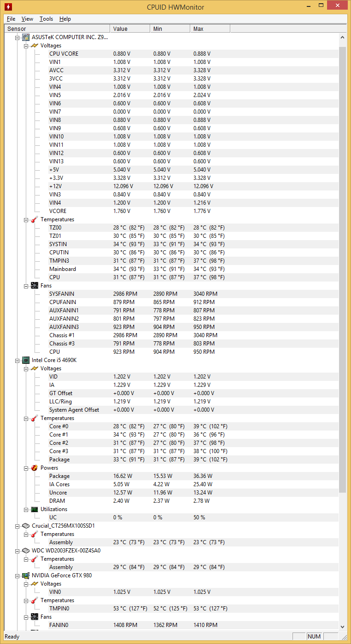This screenshot has height=644, width=351.
Task: Open the File menu
Action: (x=11, y=19)
